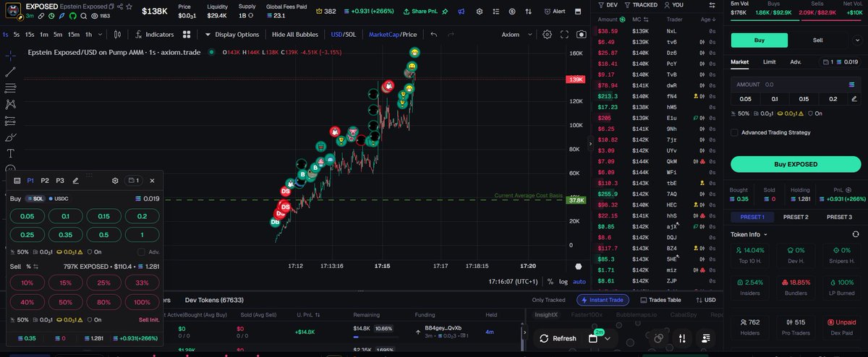
Task: Switch buy currency to SOL
Action: [35, 198]
